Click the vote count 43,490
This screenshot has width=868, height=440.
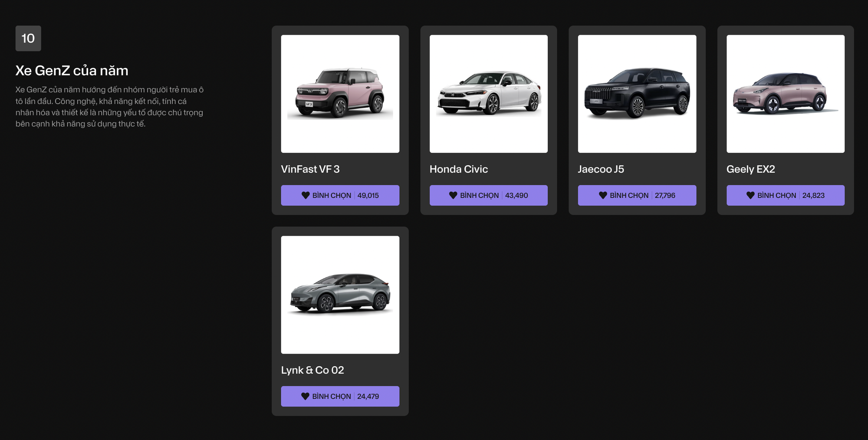516,195
